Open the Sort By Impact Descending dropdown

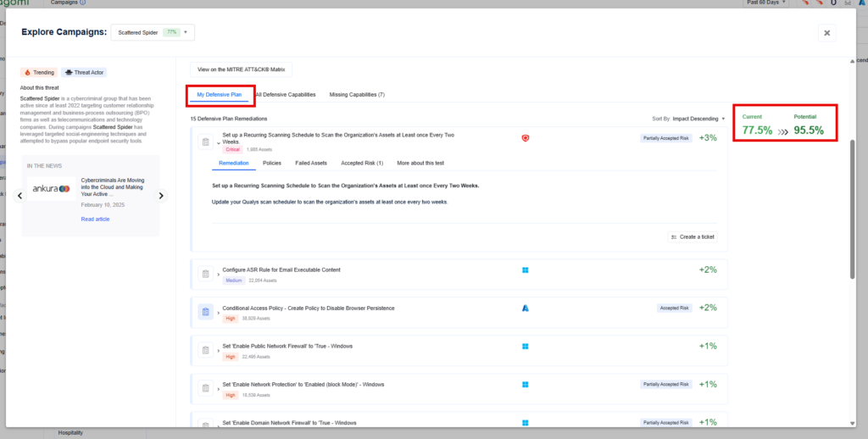(x=688, y=119)
